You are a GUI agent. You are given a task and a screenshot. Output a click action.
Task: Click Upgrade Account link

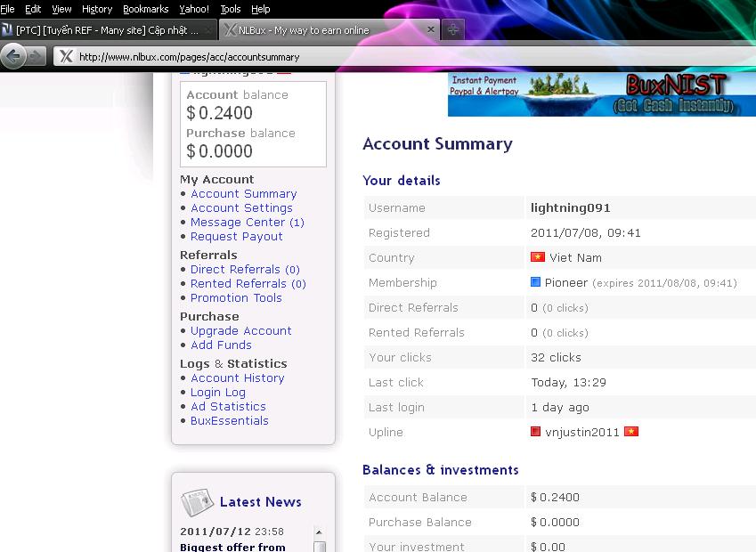click(x=241, y=330)
